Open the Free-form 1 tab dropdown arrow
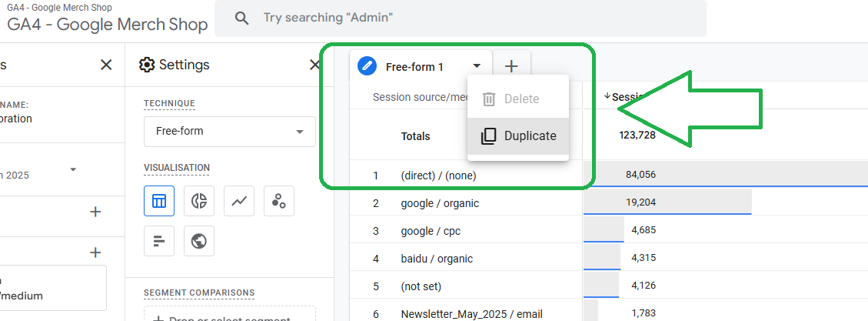The width and height of the screenshot is (868, 321). tap(477, 66)
